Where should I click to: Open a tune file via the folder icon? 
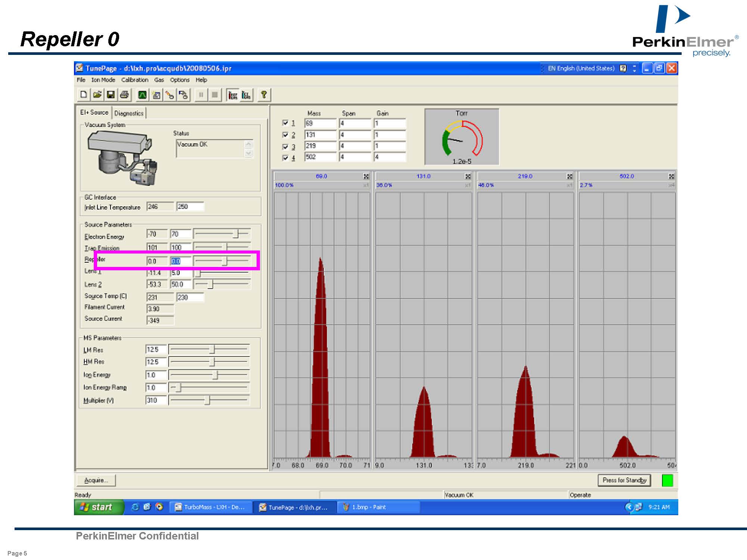click(x=97, y=95)
